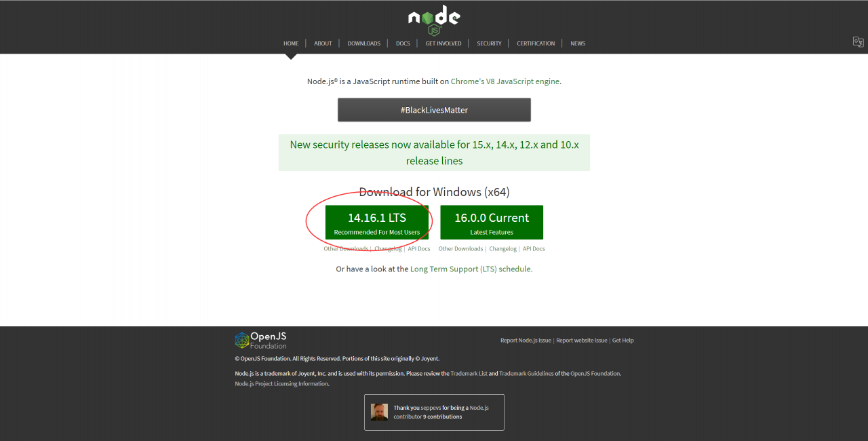
Task: Go to the ABOUT page
Action: pos(323,43)
